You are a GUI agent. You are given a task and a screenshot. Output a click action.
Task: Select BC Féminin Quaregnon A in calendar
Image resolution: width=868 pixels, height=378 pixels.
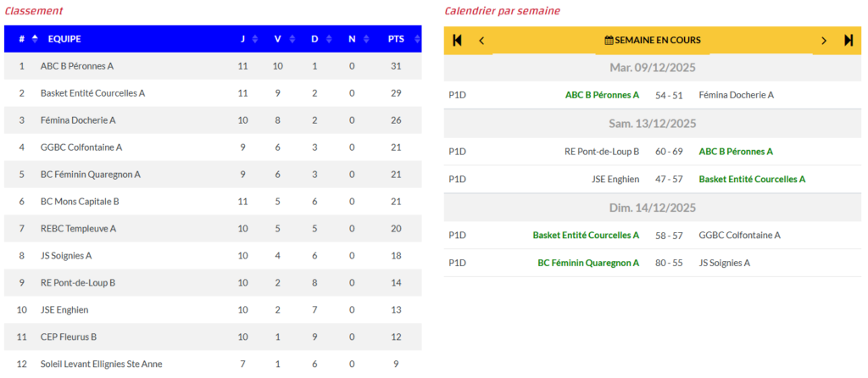[588, 263]
